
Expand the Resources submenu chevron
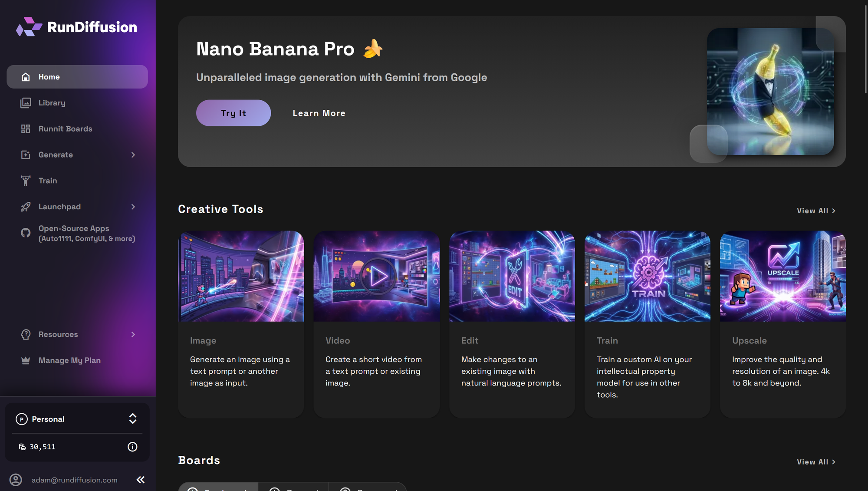(x=133, y=334)
